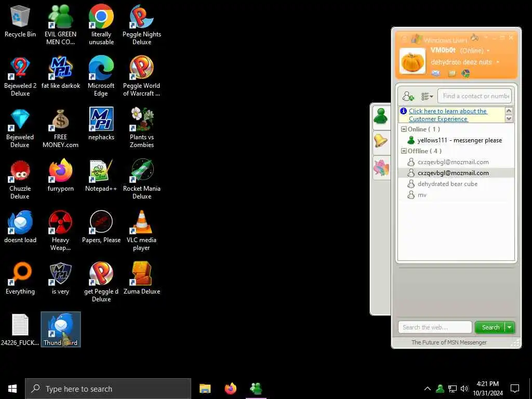Screen dimensions: 532x399
Task: Select the 24226_FUCK... text file
Action: click(x=20, y=330)
